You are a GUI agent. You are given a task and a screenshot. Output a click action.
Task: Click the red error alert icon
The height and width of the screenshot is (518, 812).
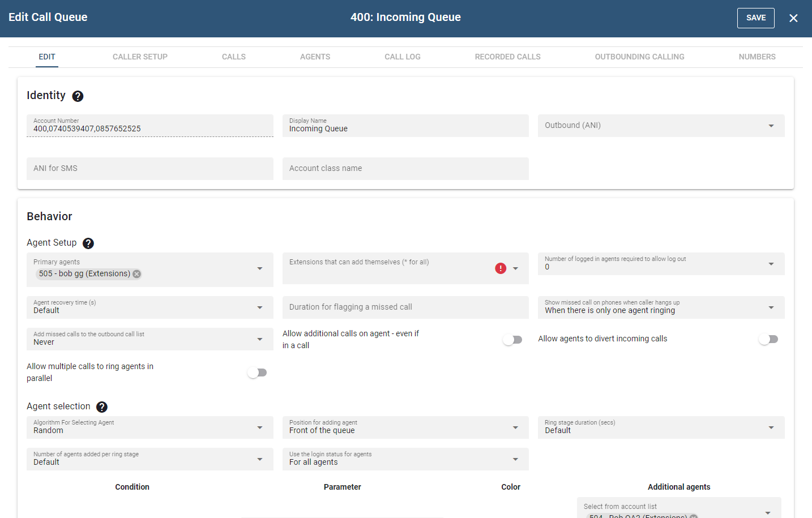pyautogui.click(x=501, y=268)
